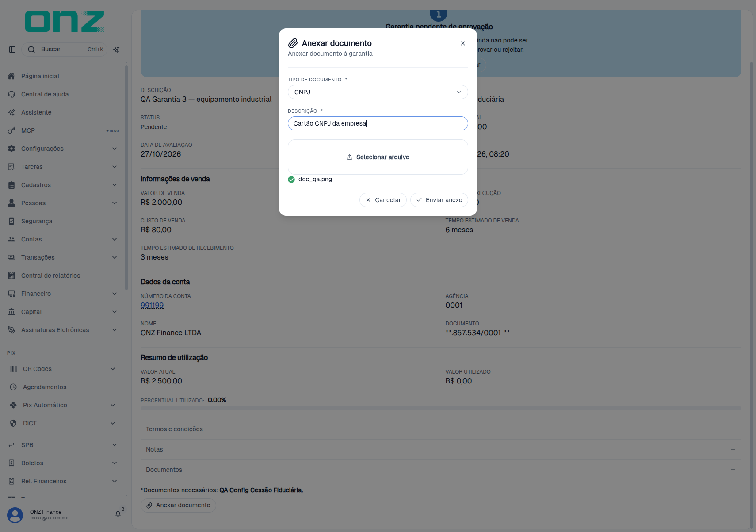Open the Financeiro menu item

63,294
